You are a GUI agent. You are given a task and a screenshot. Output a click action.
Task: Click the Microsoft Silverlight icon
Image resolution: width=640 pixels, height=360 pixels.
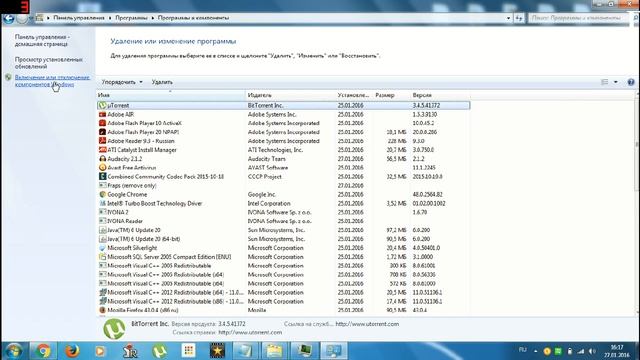coord(102,248)
